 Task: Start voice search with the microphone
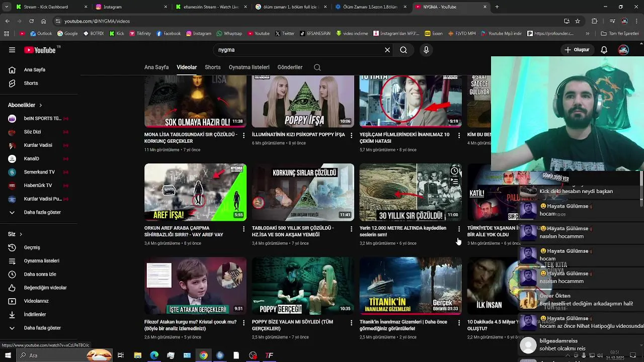426,50
